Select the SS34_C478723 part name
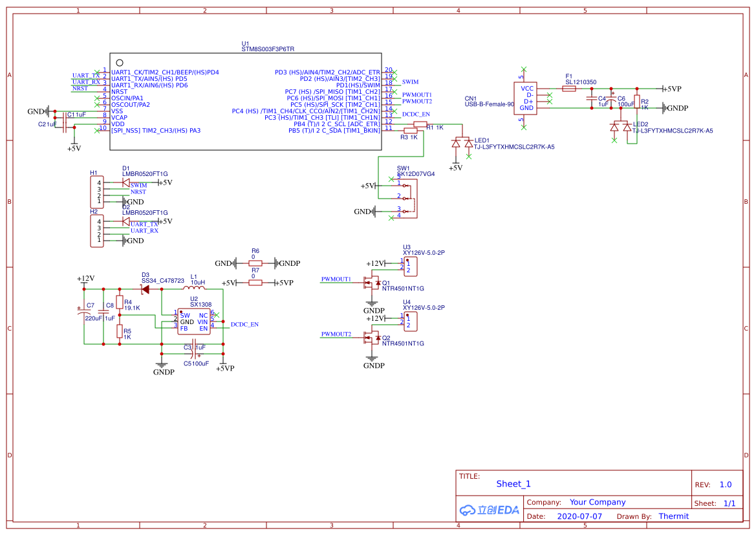Viewport: 756px width, 535px height. (162, 281)
